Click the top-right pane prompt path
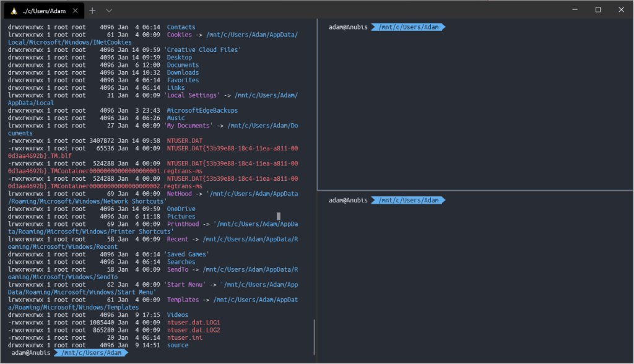The height and width of the screenshot is (364, 634). click(x=409, y=27)
